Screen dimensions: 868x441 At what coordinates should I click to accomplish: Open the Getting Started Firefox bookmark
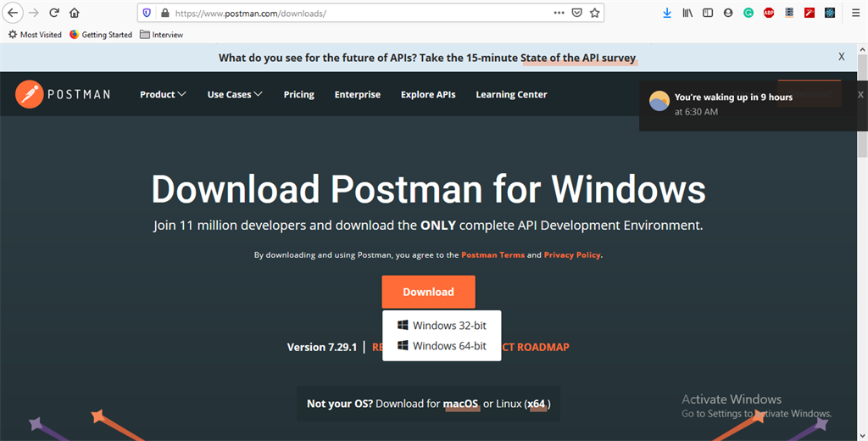[101, 35]
